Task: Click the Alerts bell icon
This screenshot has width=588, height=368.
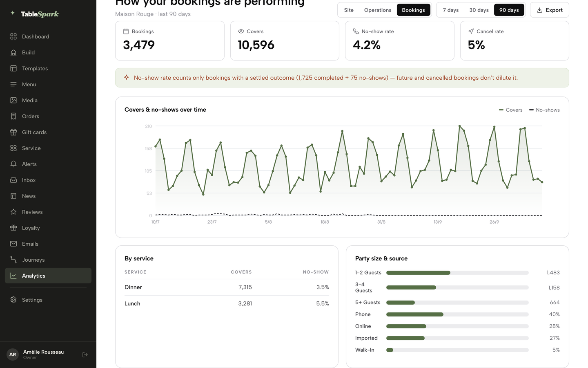Action: 13,164
